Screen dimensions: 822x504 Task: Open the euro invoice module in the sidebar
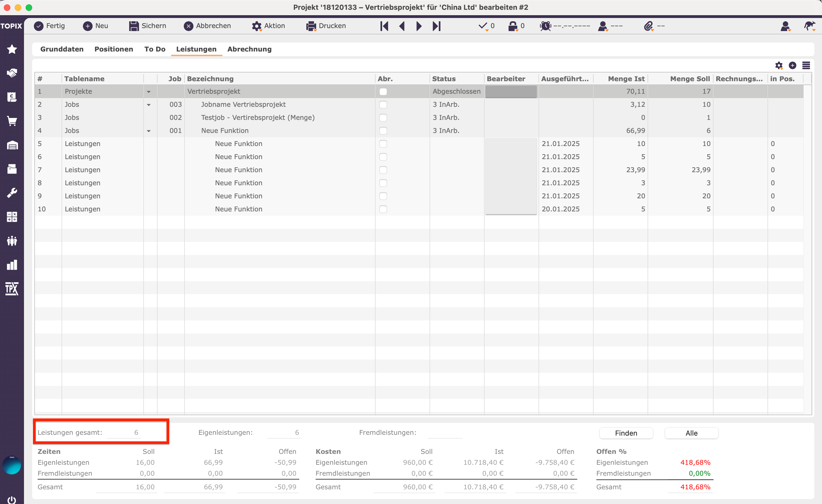[12, 97]
